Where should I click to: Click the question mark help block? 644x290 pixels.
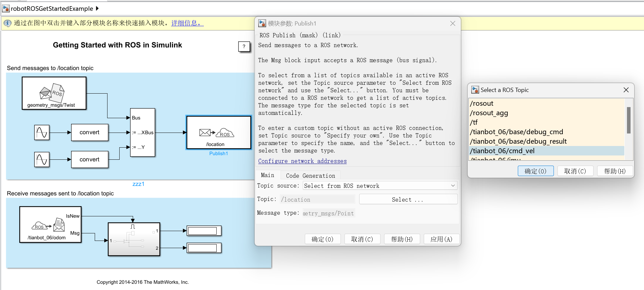point(244,46)
